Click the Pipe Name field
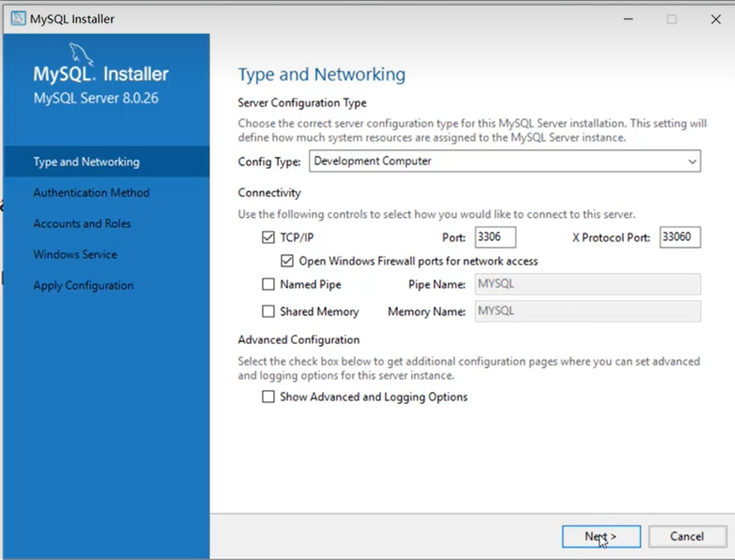This screenshot has height=560, width=735. coord(588,284)
